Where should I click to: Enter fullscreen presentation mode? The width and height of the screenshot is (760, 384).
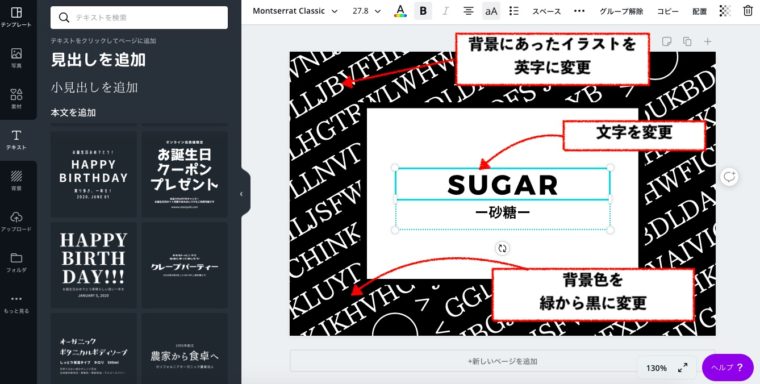[683, 368]
